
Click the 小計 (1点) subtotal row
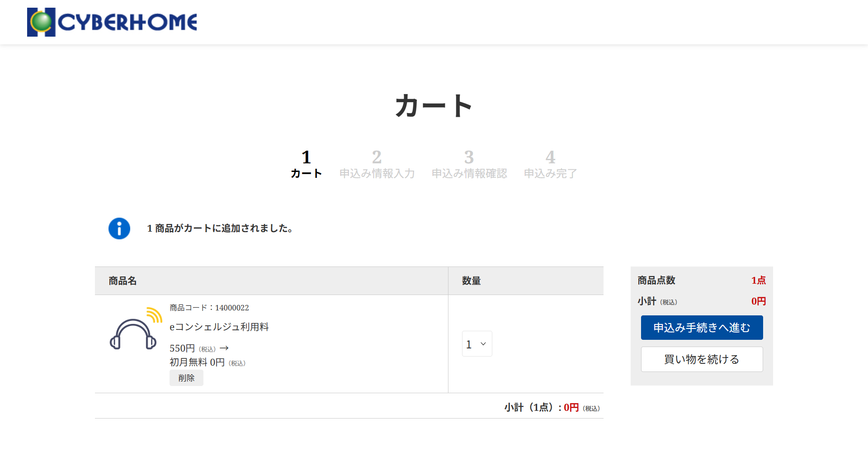point(552,408)
